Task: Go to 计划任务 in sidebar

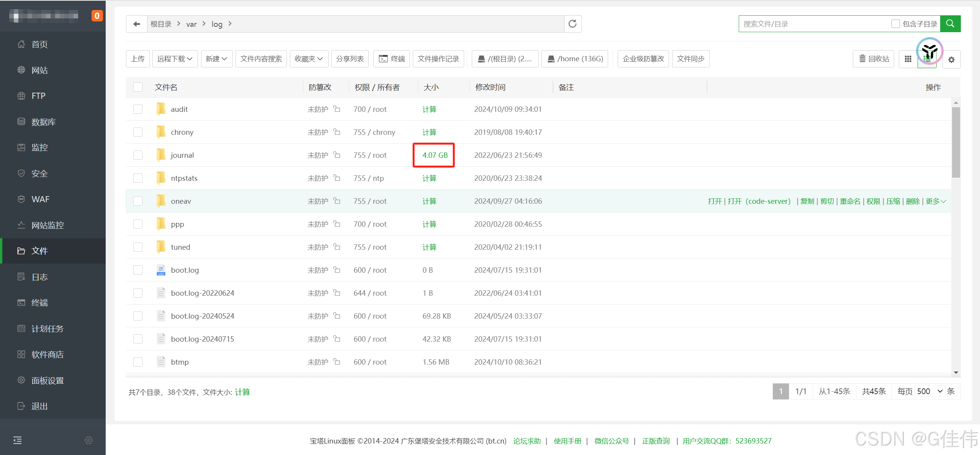Action: click(47, 329)
